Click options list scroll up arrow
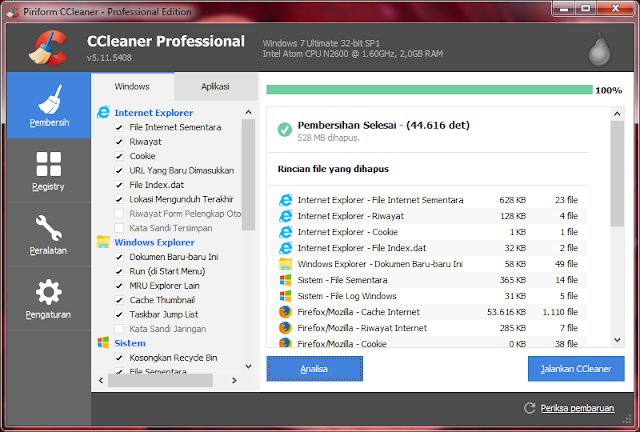This screenshot has width=640, height=432. pos(248,112)
